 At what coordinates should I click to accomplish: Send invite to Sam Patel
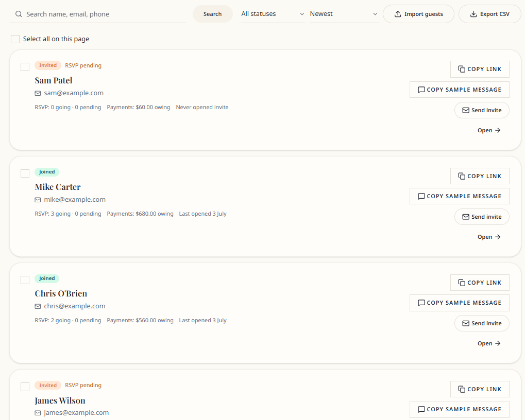click(x=482, y=110)
